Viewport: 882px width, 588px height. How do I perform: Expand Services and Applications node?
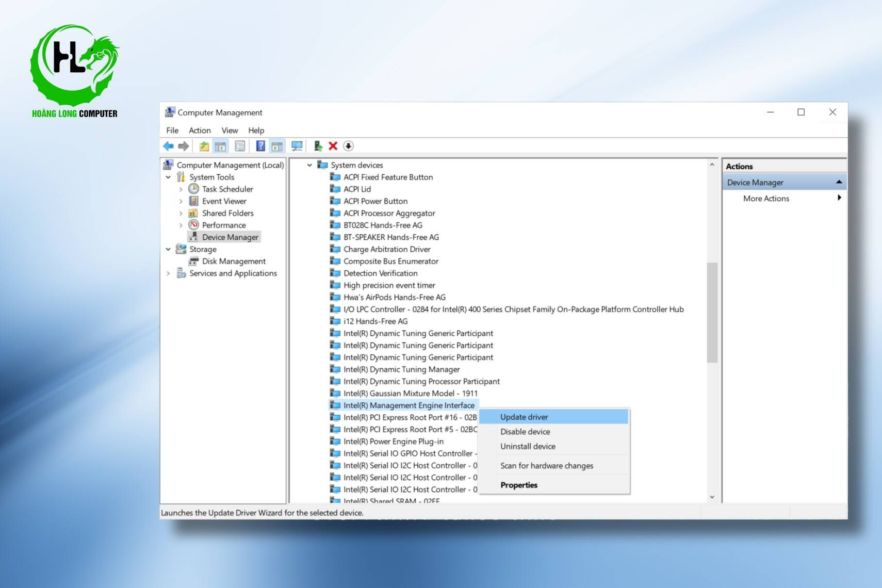click(x=168, y=273)
